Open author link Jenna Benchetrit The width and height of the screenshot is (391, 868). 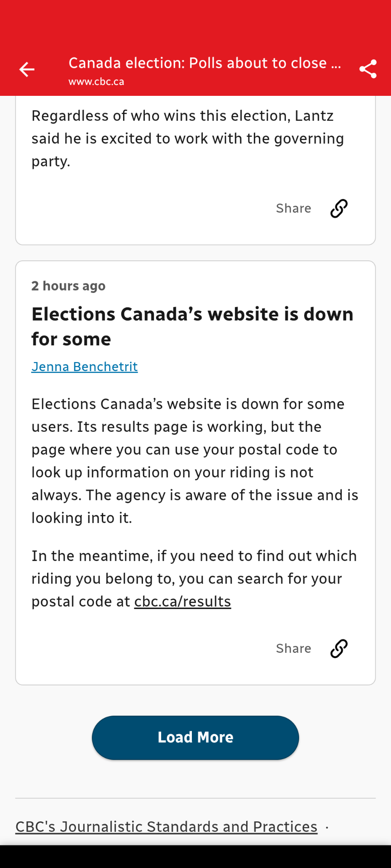click(x=85, y=367)
